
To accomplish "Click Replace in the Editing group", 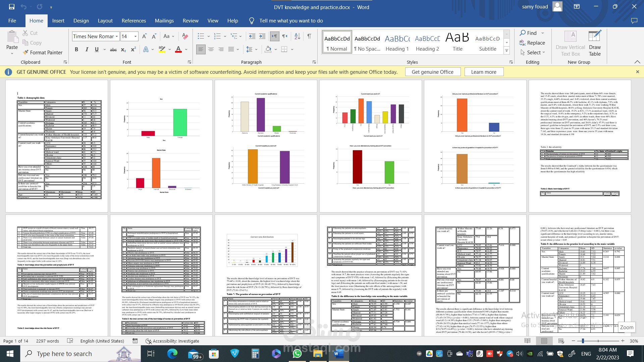I will pyautogui.click(x=532, y=43).
